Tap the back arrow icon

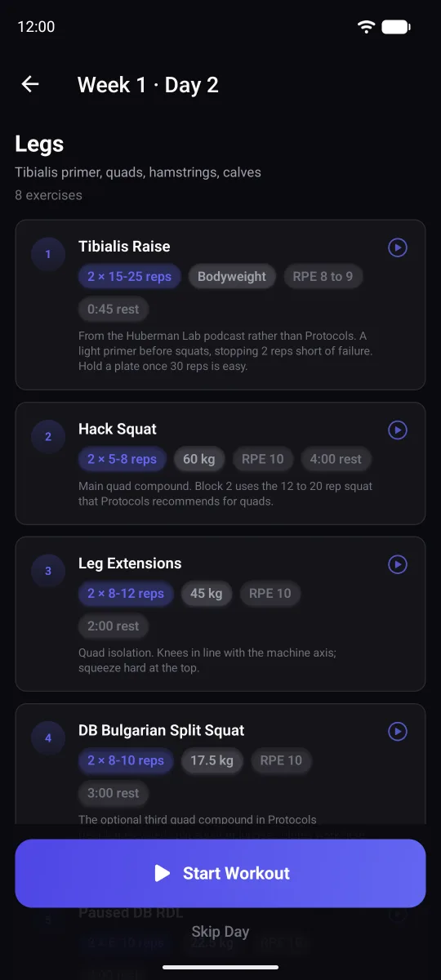(30, 84)
